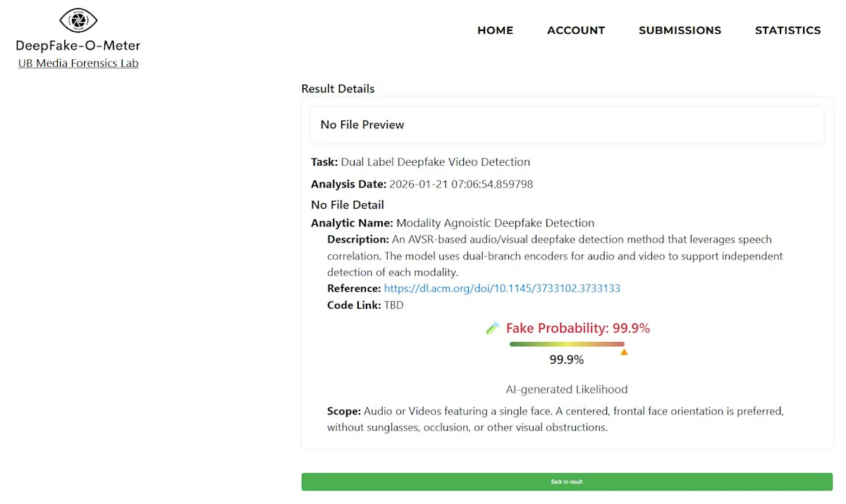Viewport: 846px width, 504px height.
Task: Select the No File Preview panel
Action: point(567,125)
